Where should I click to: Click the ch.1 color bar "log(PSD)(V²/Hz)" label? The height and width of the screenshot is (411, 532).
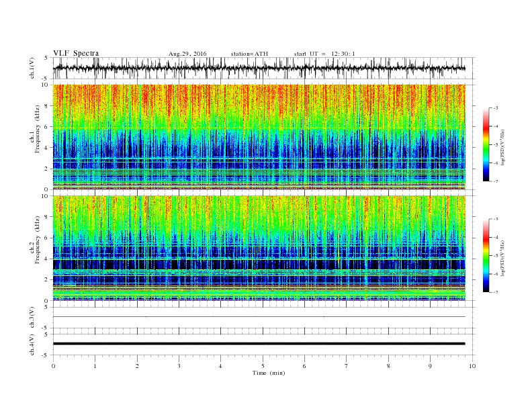503,148
